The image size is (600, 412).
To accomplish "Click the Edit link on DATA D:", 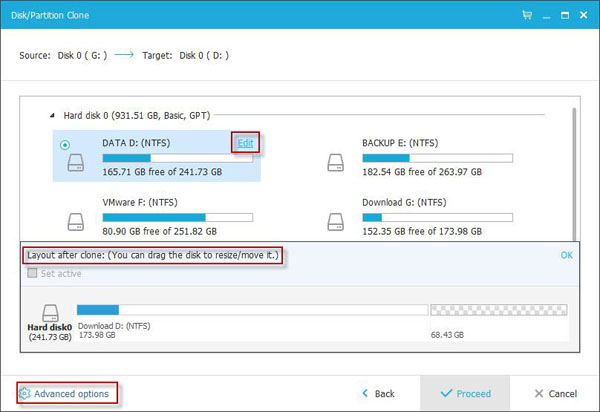I will (x=245, y=143).
